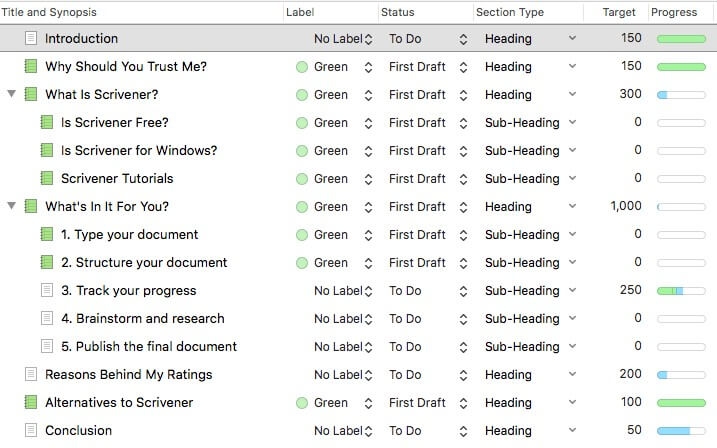Click the progress bar for Alternatives to Scrivener

(681, 403)
